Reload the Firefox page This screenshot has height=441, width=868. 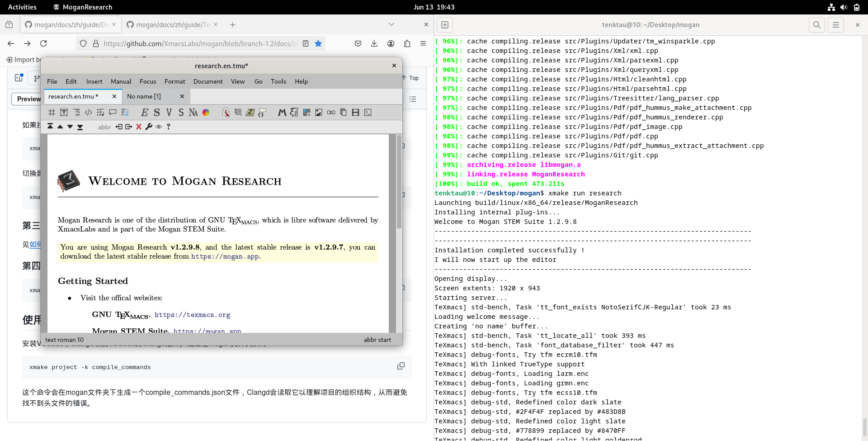tap(43, 43)
